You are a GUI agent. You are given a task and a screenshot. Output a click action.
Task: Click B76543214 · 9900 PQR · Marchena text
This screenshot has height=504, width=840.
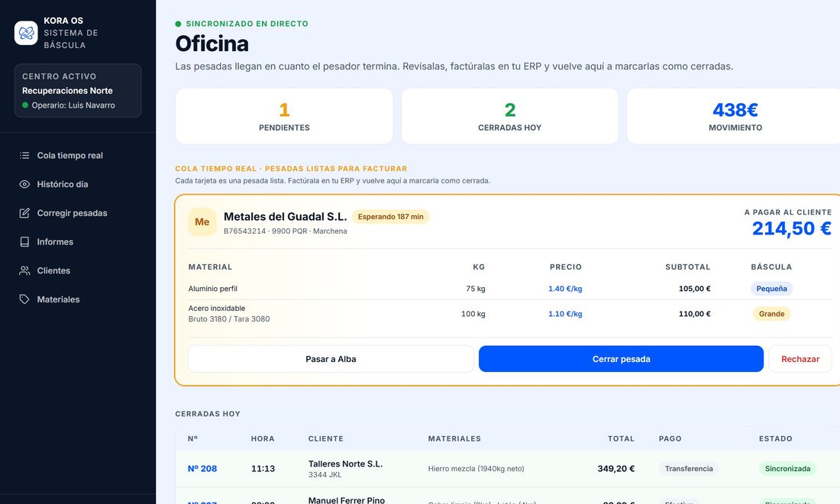coord(285,231)
